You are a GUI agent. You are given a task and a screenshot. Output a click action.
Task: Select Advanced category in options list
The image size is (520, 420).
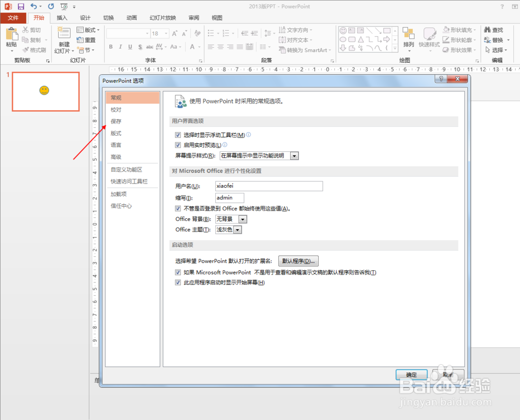(x=132, y=157)
